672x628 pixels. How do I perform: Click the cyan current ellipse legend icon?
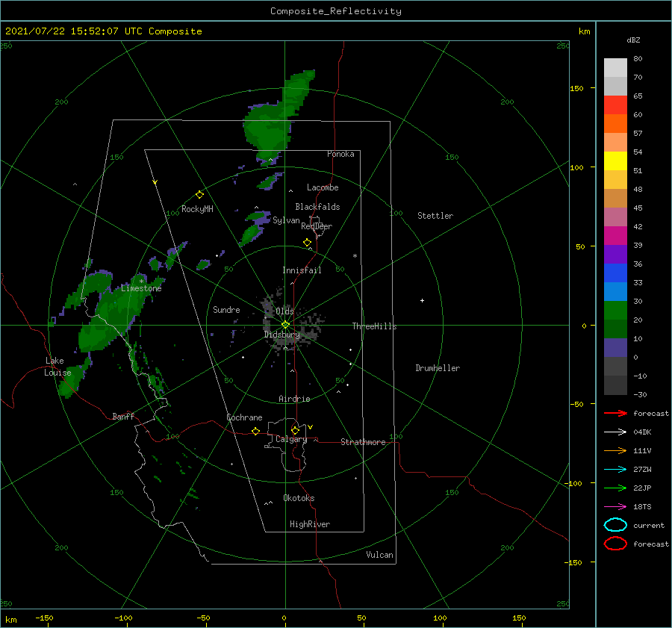[x=615, y=525]
